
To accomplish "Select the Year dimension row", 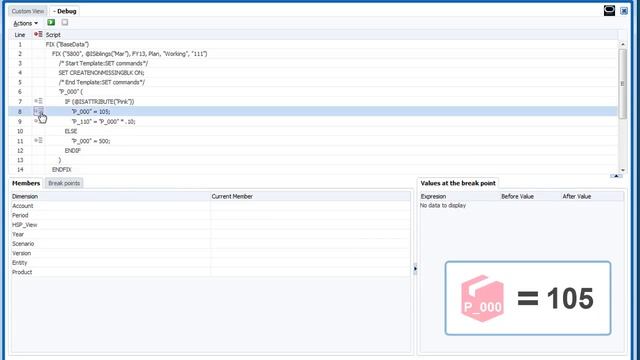I will point(211,234).
